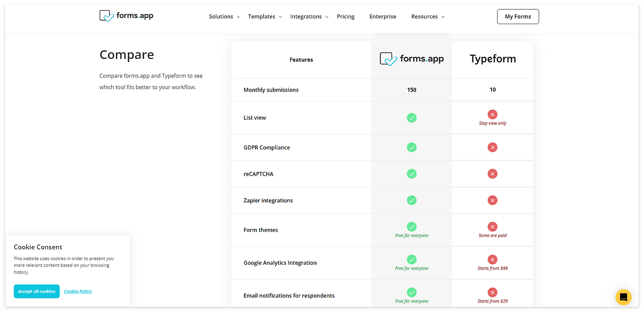Expand the Templates dropdown menu

pyautogui.click(x=265, y=17)
